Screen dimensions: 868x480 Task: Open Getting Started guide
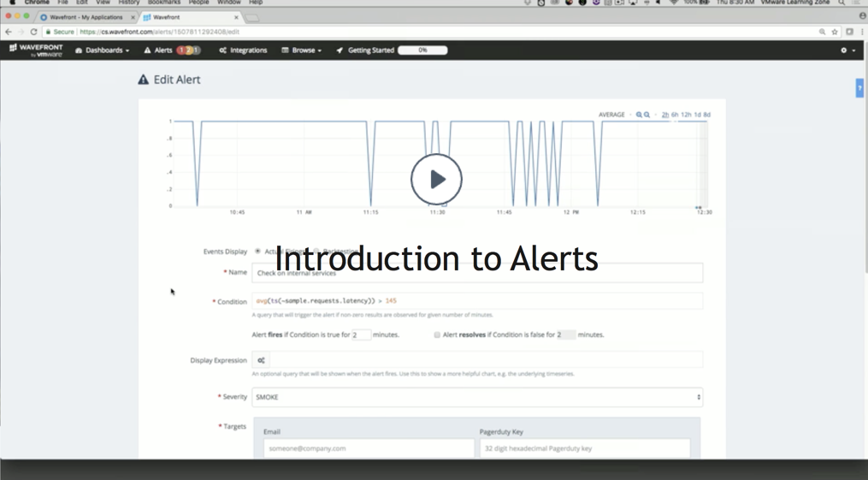pos(365,50)
